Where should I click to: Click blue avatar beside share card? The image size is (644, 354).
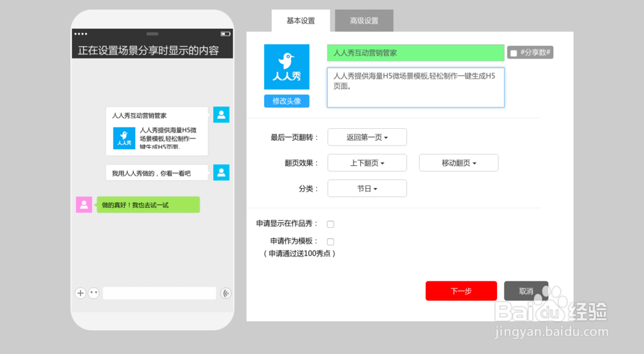coord(221,115)
